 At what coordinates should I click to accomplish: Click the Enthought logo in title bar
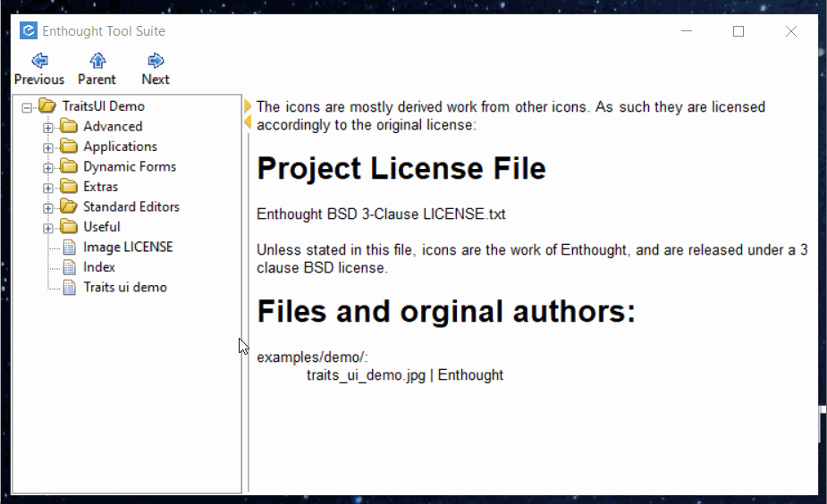tap(29, 30)
